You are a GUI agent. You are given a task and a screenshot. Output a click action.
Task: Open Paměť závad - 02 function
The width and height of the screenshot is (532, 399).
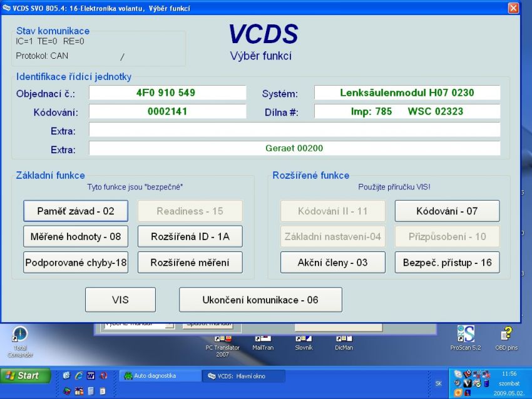[76, 211]
